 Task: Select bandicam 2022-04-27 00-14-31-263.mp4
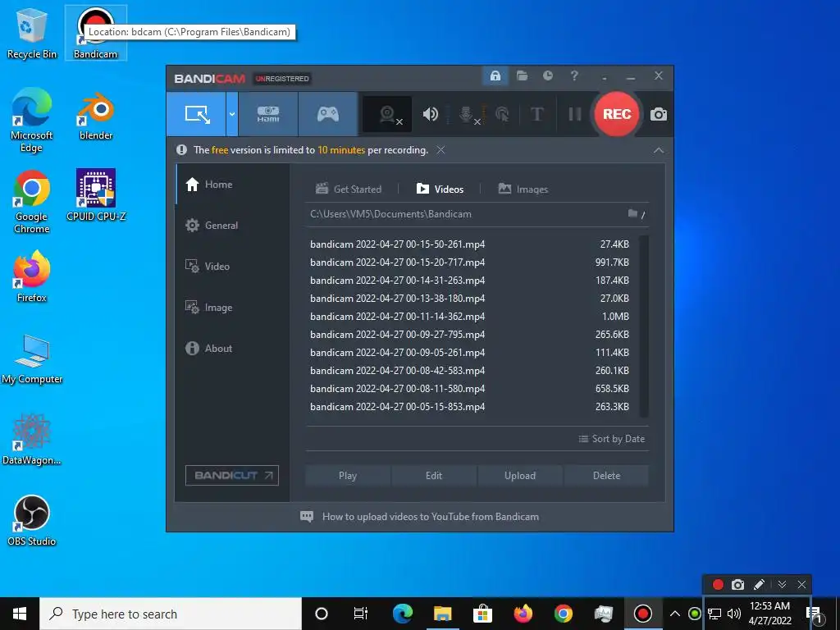[470, 281]
